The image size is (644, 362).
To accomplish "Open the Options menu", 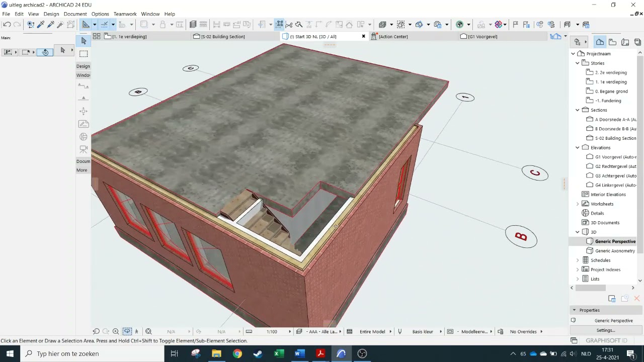I will [x=100, y=14].
